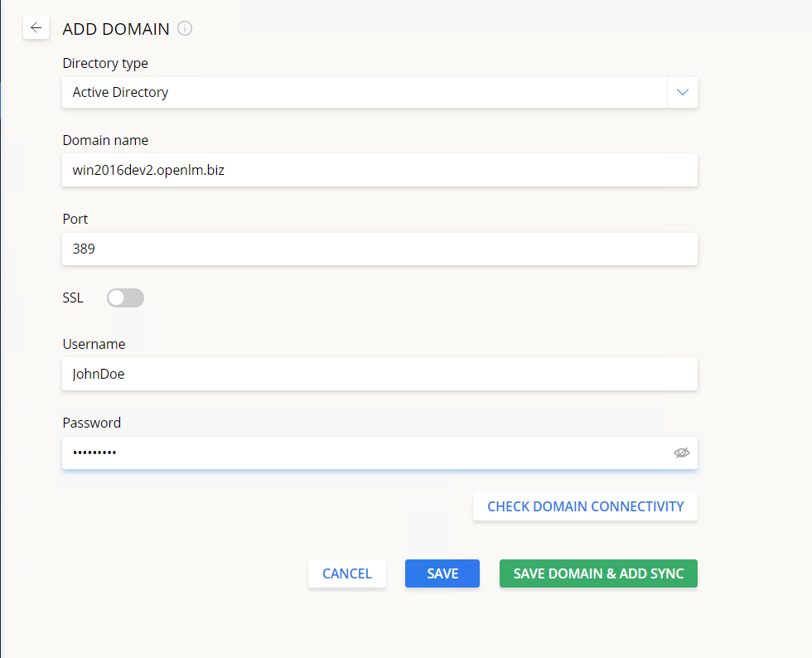Focus the Domain name input field

tap(379, 171)
